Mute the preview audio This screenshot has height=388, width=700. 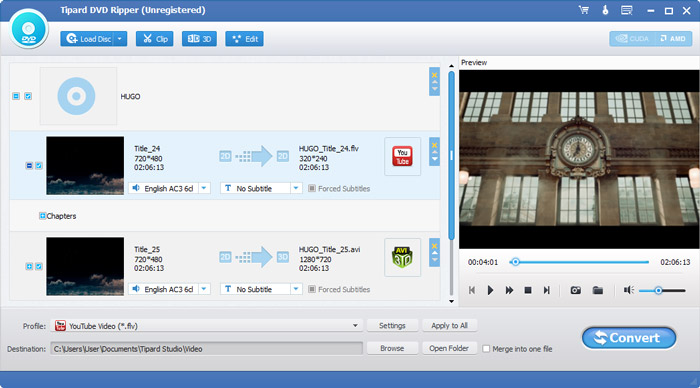coord(629,290)
